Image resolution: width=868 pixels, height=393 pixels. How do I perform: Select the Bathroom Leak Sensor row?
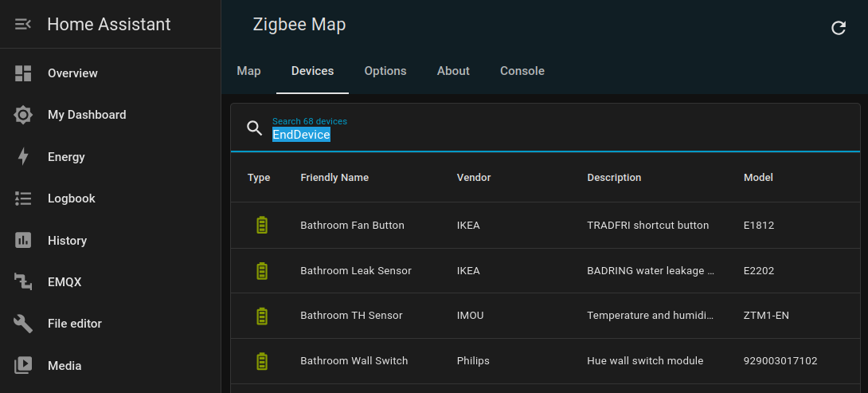coord(356,271)
